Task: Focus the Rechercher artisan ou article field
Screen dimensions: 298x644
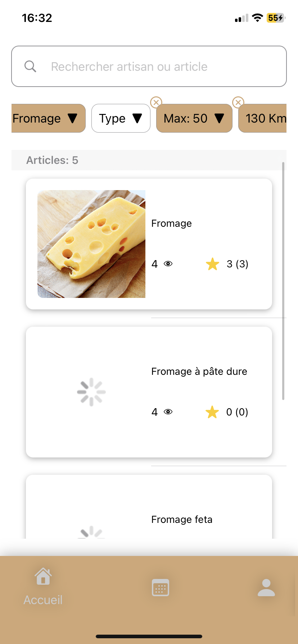Action: click(x=158, y=66)
